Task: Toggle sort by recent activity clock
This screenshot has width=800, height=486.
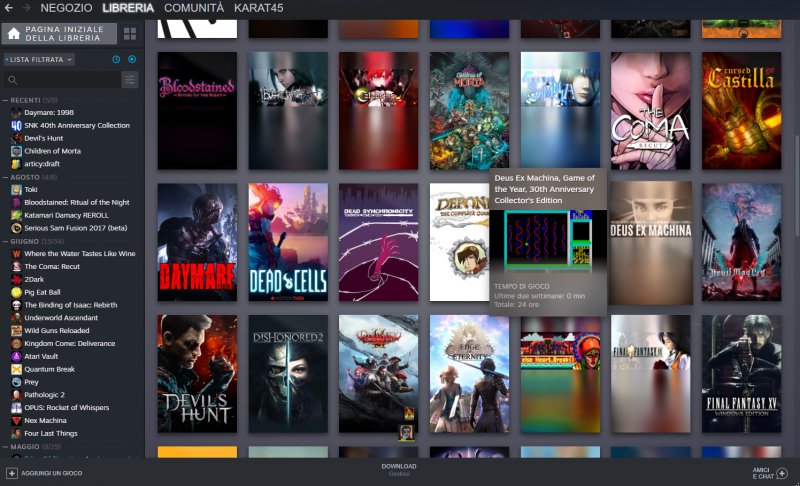Action: click(116, 60)
